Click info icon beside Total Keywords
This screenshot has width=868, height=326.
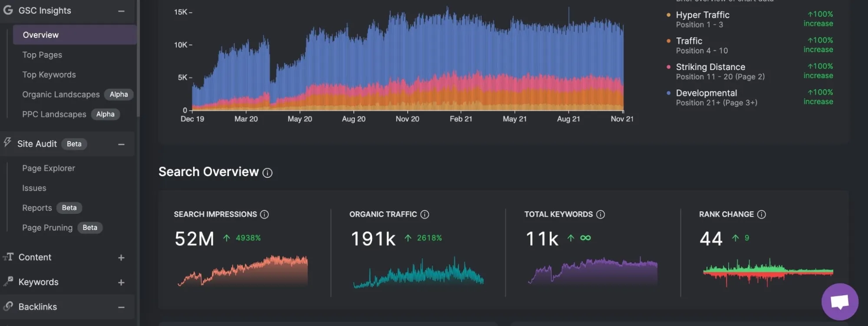tap(601, 214)
